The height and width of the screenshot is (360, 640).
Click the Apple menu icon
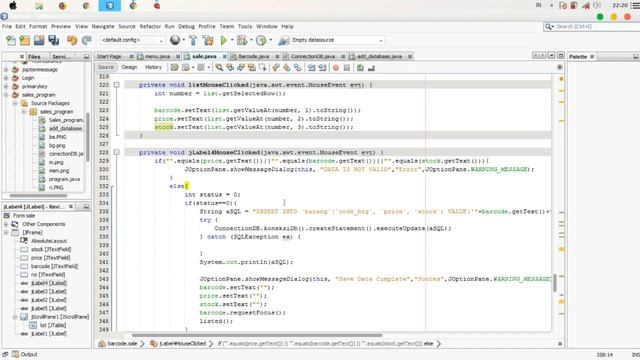click(x=13, y=5)
